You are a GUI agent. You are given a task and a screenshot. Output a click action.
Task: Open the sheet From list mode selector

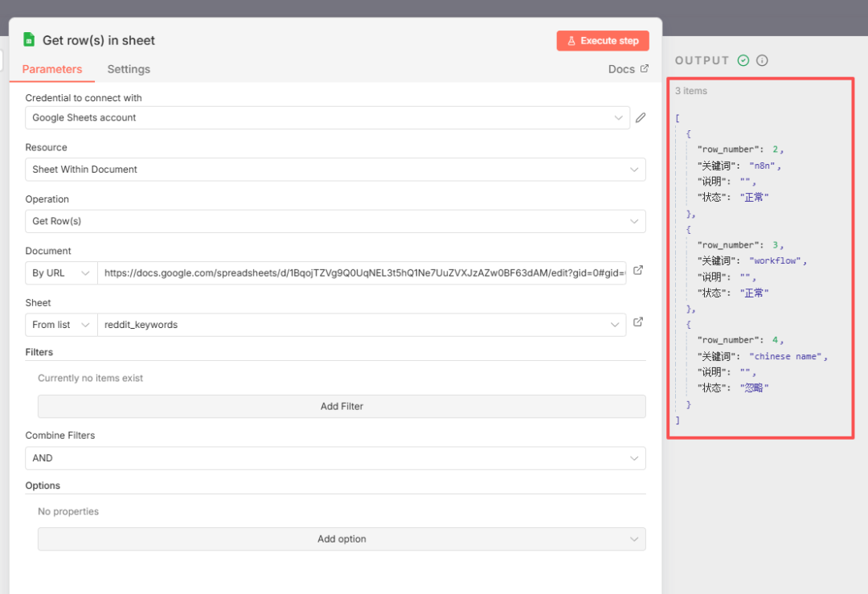click(61, 325)
